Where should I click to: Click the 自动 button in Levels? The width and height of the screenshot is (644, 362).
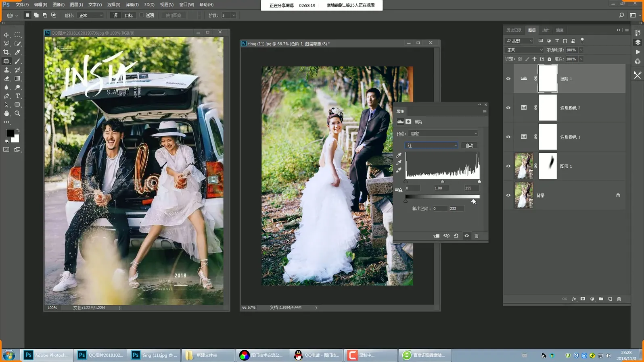coord(469,146)
